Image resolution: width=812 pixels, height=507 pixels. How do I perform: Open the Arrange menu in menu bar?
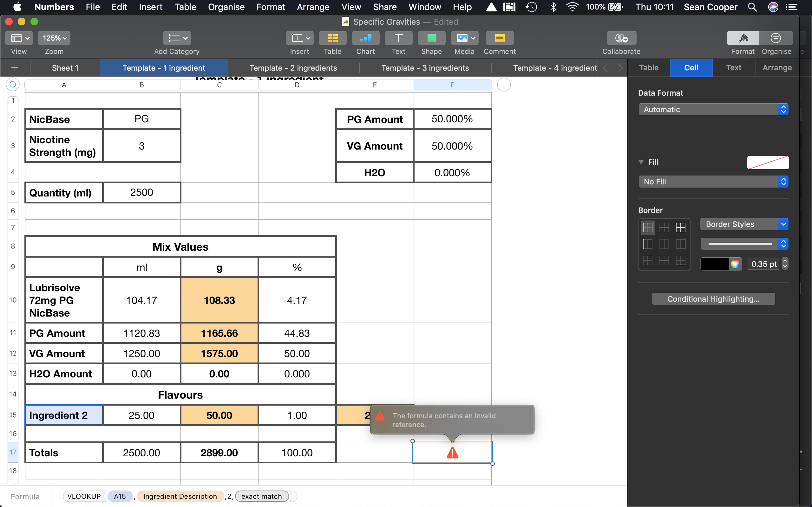click(x=313, y=7)
